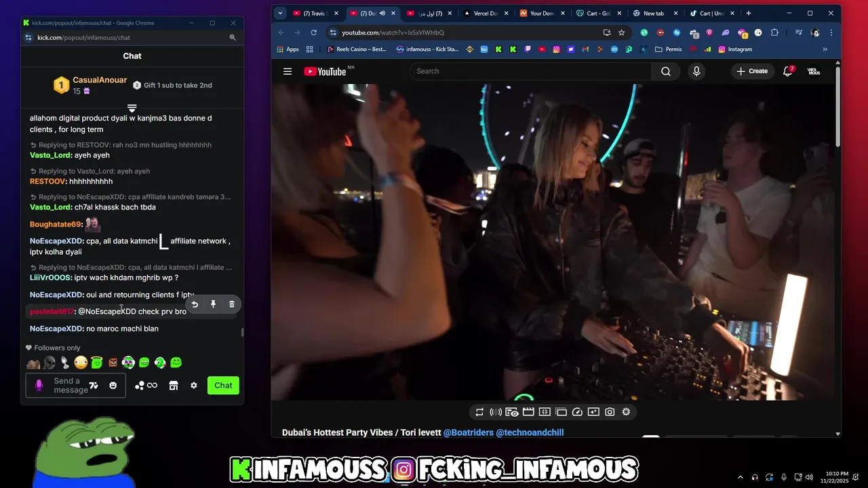
Task: Open the taskbar volume control
Action: pyautogui.click(x=809, y=477)
